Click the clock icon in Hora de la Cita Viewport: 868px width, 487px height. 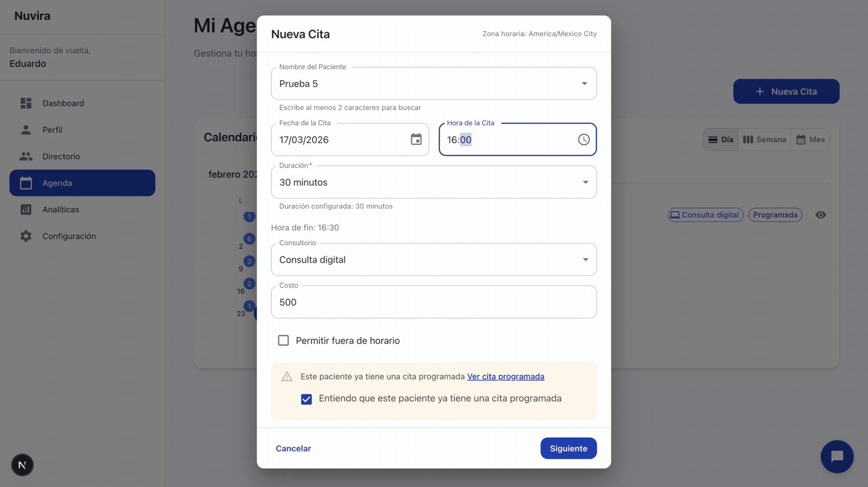point(583,140)
